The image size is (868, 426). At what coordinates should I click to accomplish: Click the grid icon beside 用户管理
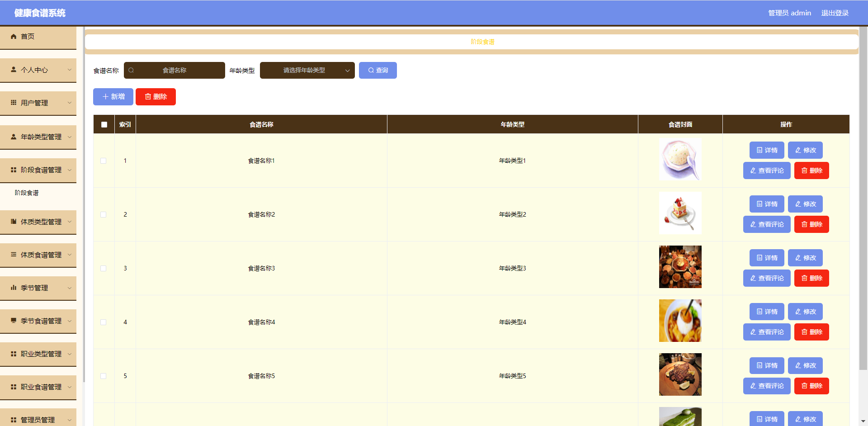coord(14,103)
